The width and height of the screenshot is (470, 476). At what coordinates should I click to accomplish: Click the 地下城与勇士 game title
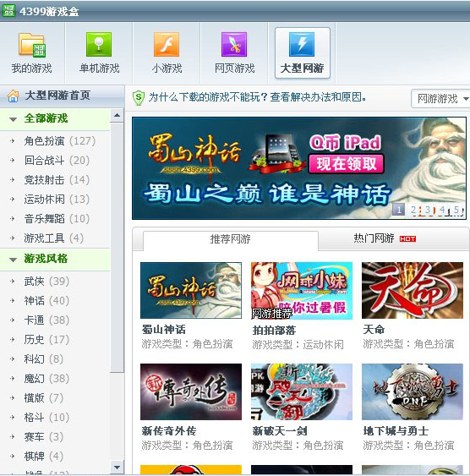tap(396, 431)
